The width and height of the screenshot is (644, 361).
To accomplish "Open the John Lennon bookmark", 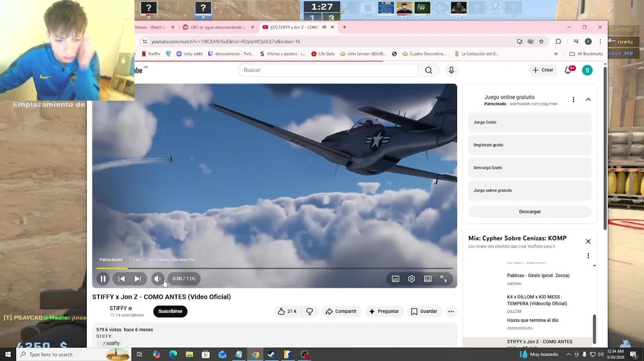I will pos(363,54).
